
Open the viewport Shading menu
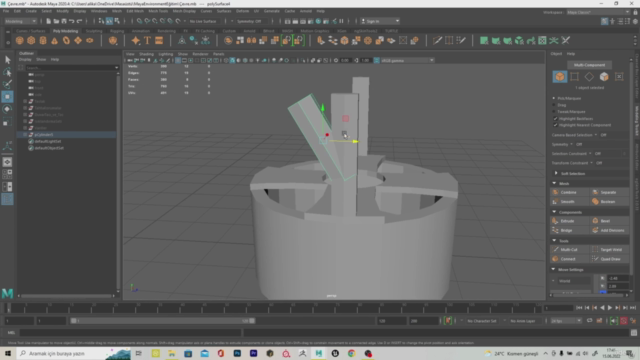146,54
